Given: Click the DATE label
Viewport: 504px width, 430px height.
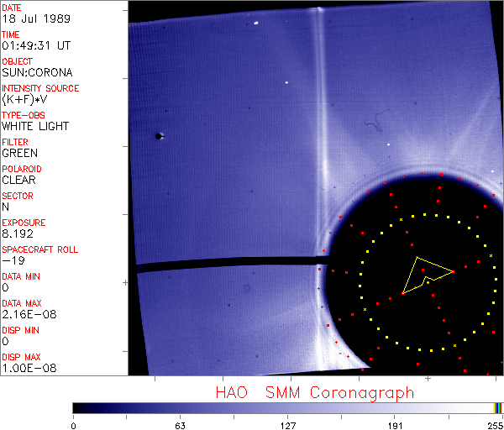Looking at the screenshot, I should (12, 8).
